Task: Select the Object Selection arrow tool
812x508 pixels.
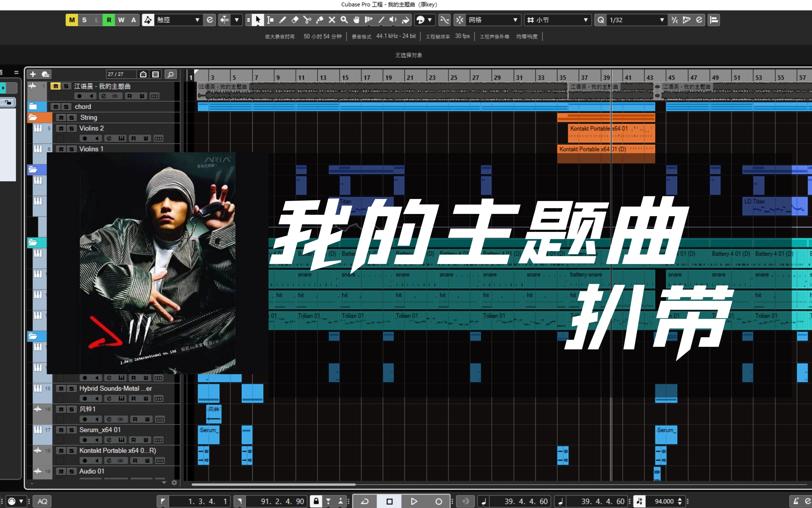Action: pyautogui.click(x=258, y=20)
